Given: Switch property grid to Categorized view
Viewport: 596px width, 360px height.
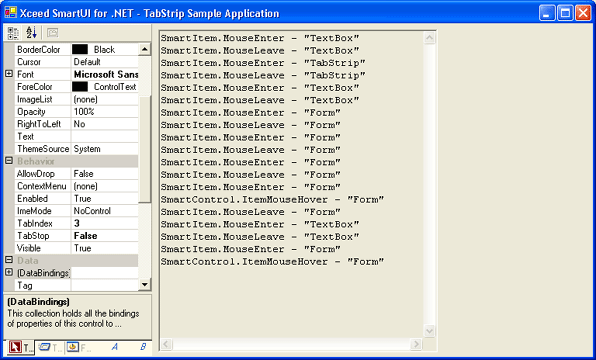Looking at the screenshot, I should pos(13,33).
